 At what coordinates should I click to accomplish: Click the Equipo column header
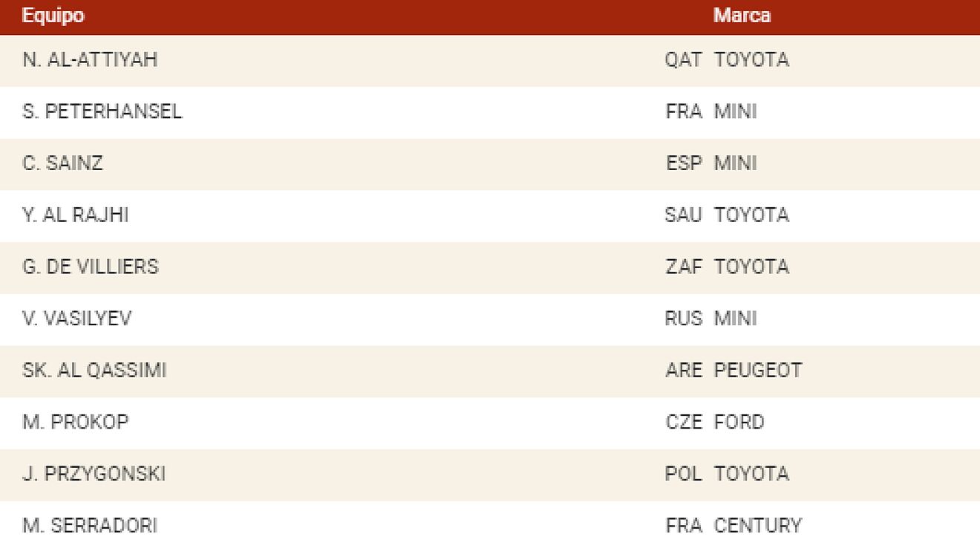pos(53,16)
